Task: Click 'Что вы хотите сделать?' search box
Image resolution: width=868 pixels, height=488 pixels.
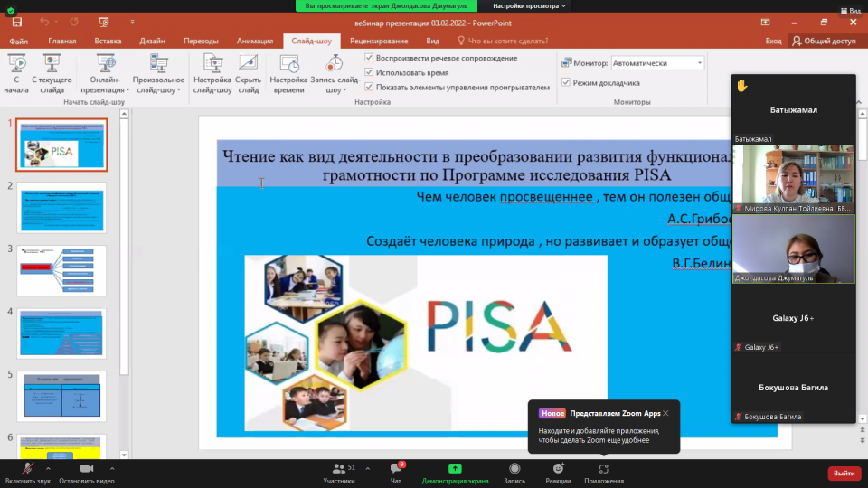Action: point(503,41)
